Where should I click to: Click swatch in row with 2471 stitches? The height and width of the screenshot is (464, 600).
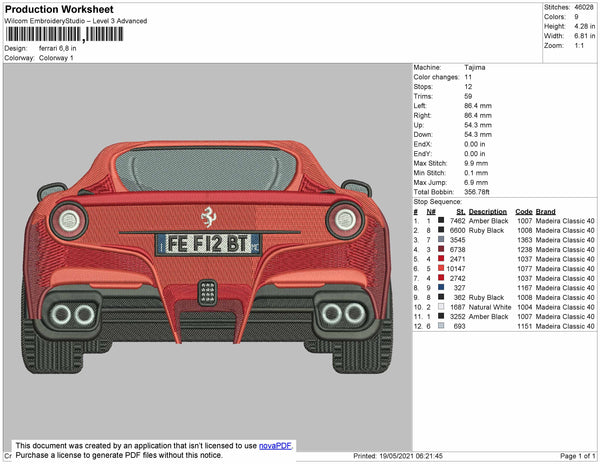tap(441, 259)
